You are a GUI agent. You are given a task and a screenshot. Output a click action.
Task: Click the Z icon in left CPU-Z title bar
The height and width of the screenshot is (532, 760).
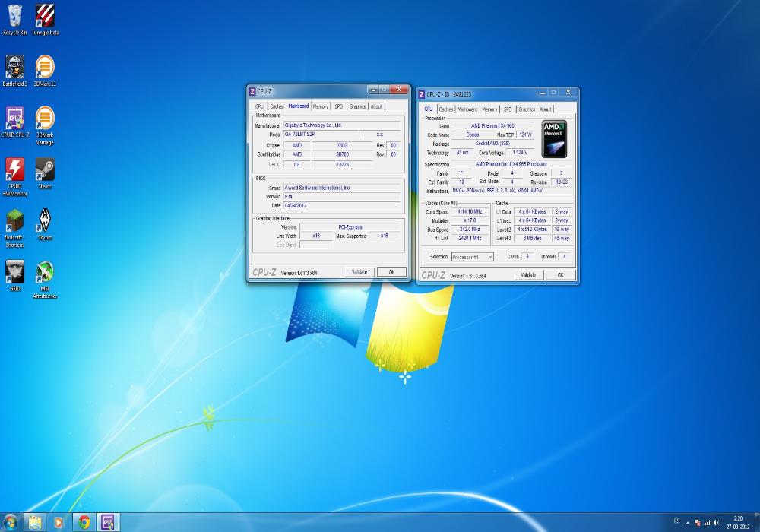[252, 91]
